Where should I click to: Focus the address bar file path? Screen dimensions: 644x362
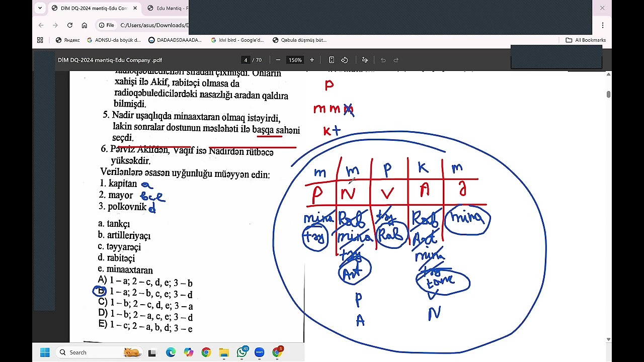tap(154, 25)
